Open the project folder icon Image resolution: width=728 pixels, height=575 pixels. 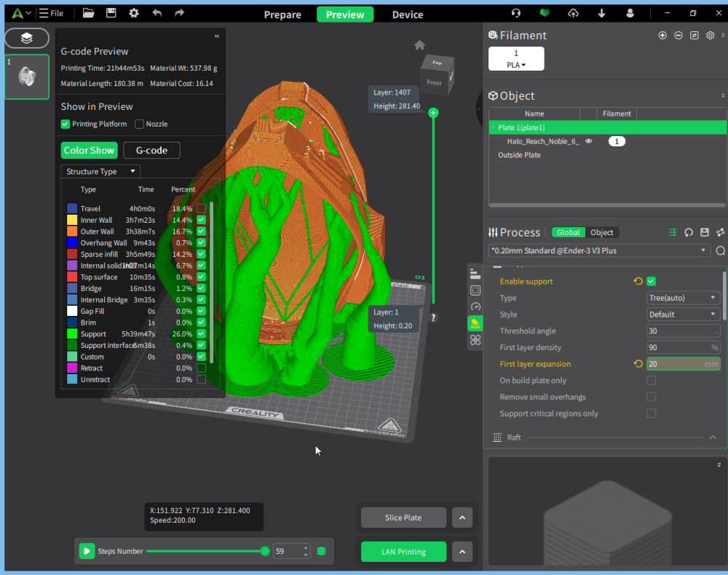(88, 13)
